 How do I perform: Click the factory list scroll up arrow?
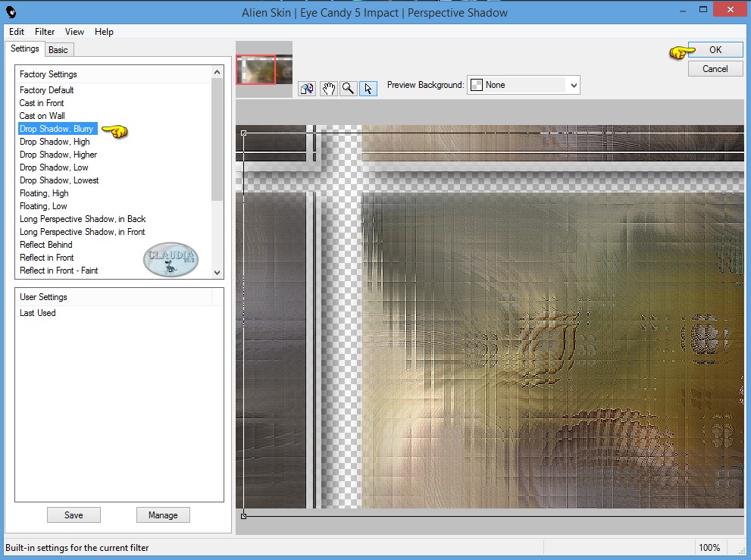tap(217, 72)
